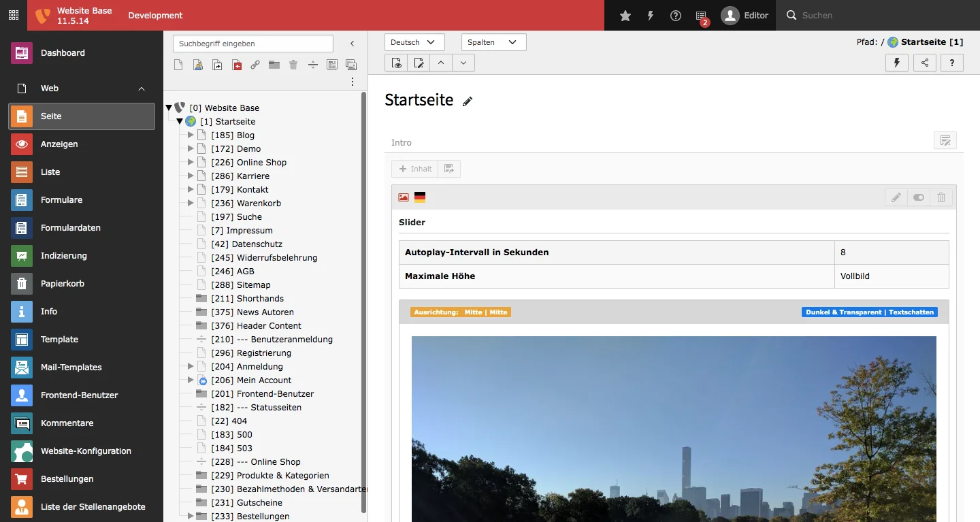This screenshot has height=522, width=980.
Task: Open the Formulare module
Action: coord(61,200)
